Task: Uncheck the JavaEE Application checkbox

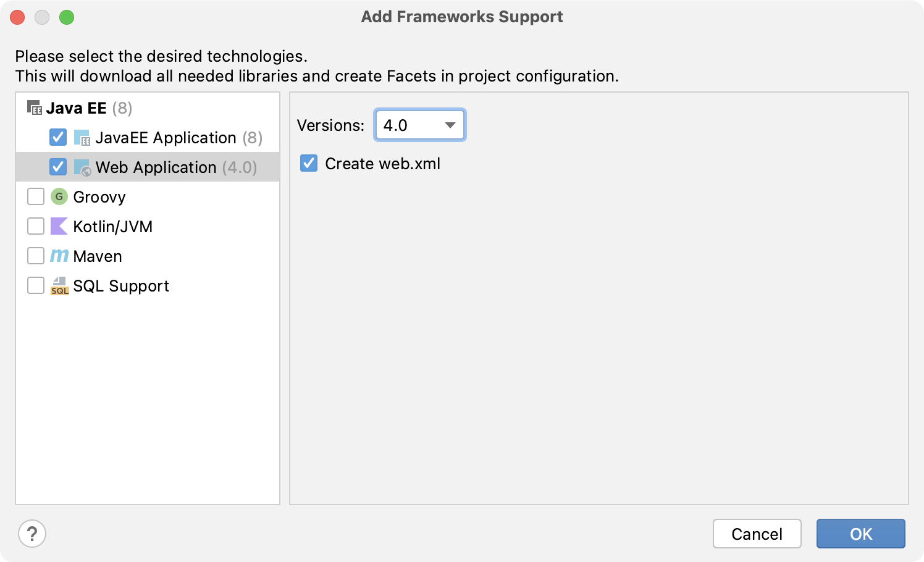Action: point(58,137)
